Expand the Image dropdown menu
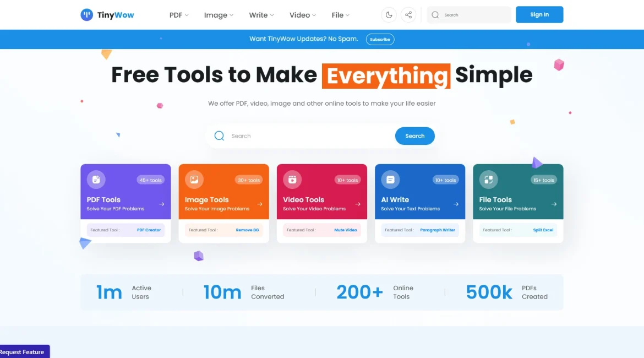This screenshot has height=358, width=644. click(x=219, y=15)
